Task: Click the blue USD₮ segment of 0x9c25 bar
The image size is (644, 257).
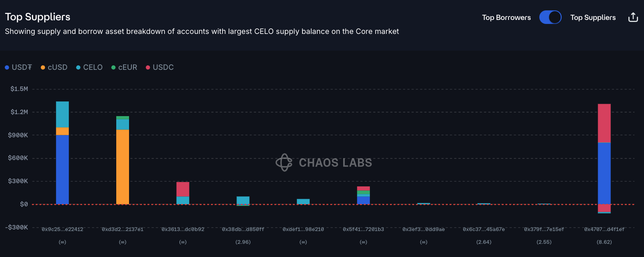Action: [x=62, y=170]
